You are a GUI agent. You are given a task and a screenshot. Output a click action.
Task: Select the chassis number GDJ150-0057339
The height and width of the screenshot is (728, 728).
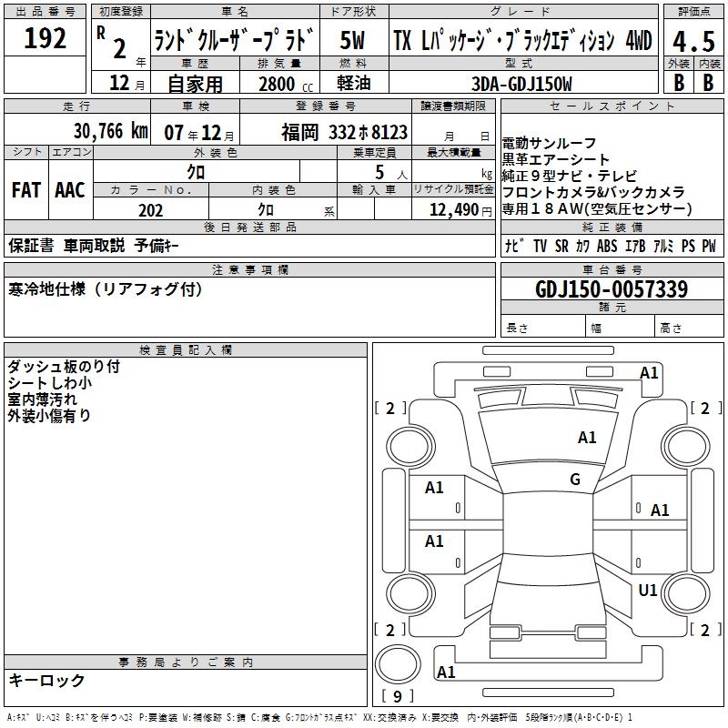612,289
